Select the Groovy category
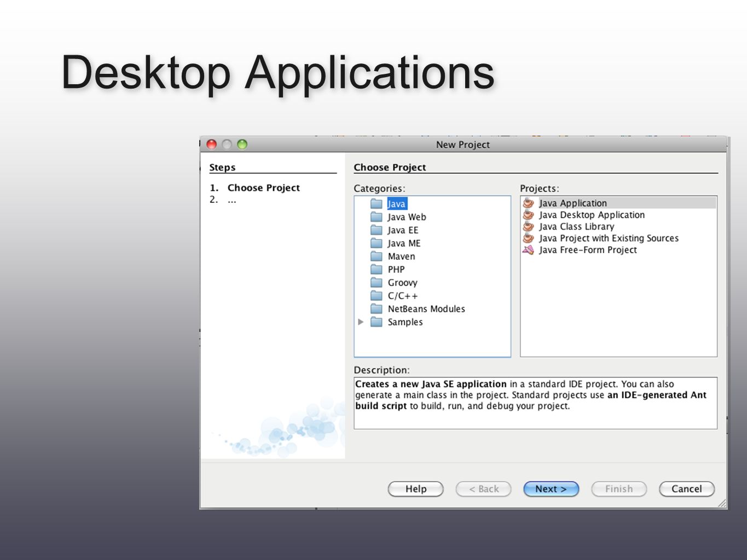Viewport: 747px width, 560px height. (x=402, y=282)
